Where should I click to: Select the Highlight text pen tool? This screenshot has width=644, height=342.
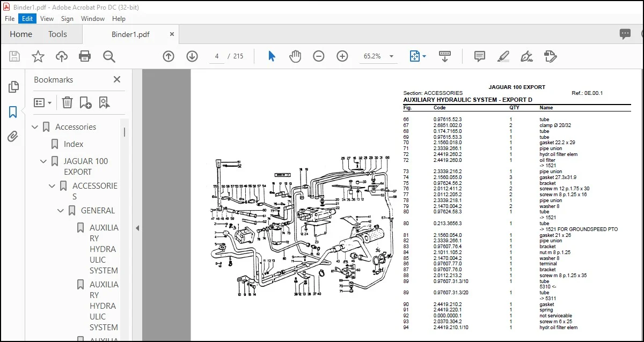coord(503,56)
